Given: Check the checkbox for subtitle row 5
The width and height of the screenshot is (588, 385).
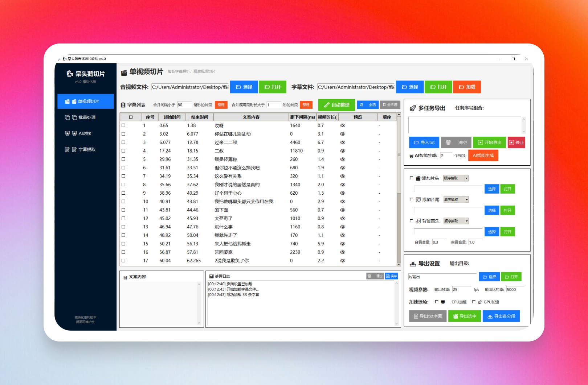Looking at the screenshot, I should 123,159.
